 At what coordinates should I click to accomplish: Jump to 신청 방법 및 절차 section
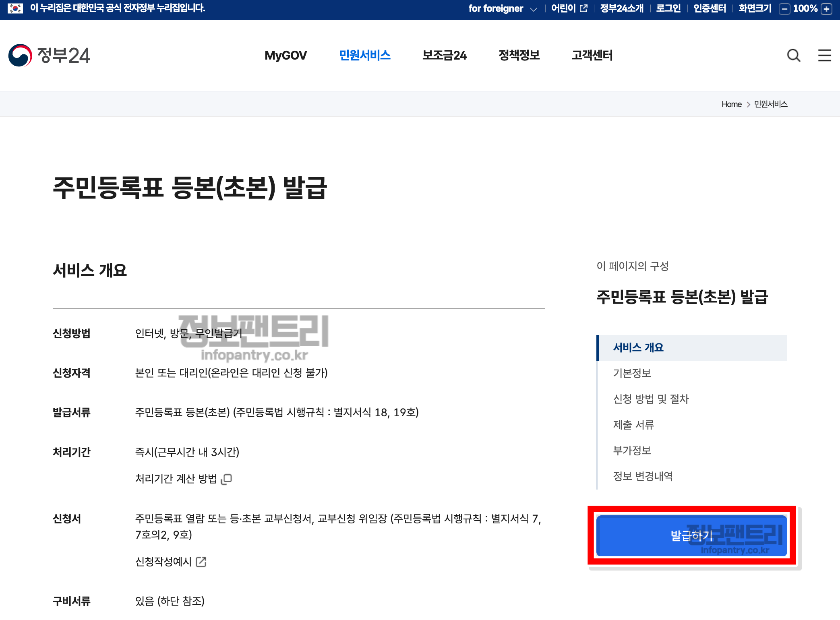tap(651, 399)
